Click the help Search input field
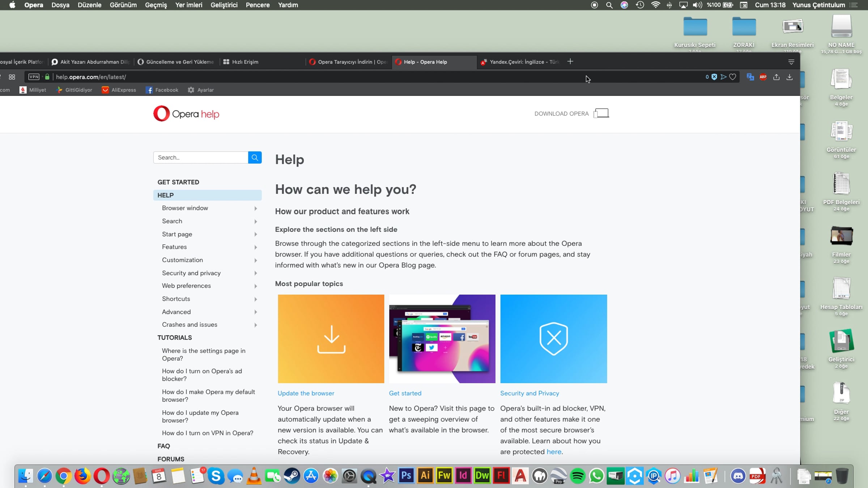868x488 pixels. [x=201, y=157]
